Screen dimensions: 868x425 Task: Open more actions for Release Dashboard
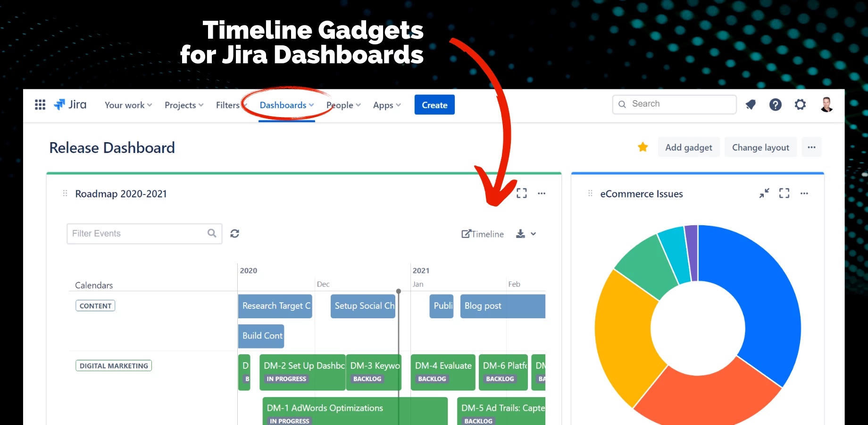pyautogui.click(x=811, y=147)
